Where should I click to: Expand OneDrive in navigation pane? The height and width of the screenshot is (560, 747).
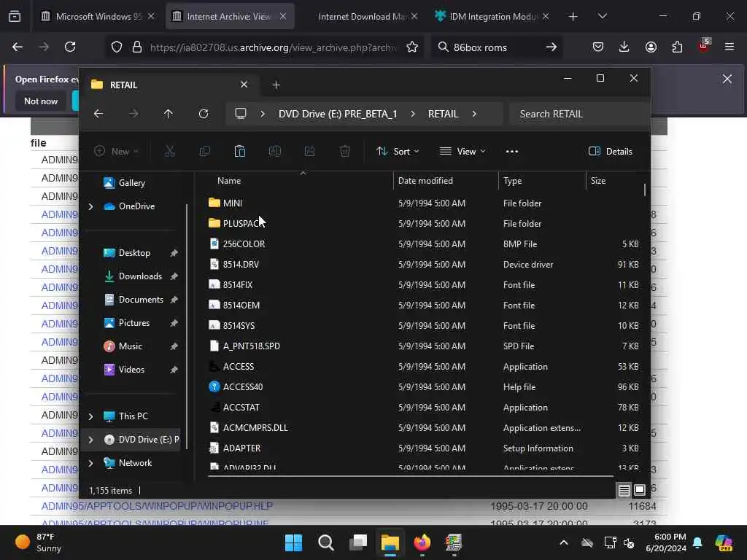(91, 206)
